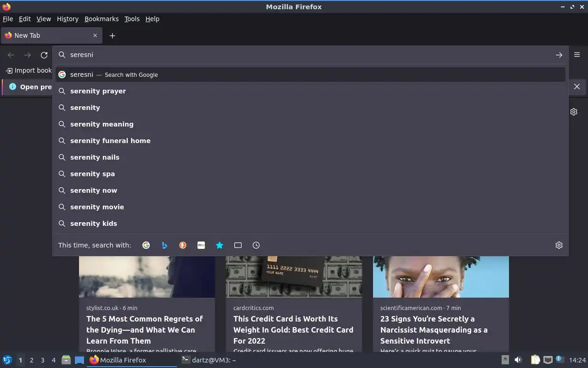Viewport: 588px width, 368px height.
Task: Select suggestion 'serenity meaning'
Action: click(x=311, y=124)
